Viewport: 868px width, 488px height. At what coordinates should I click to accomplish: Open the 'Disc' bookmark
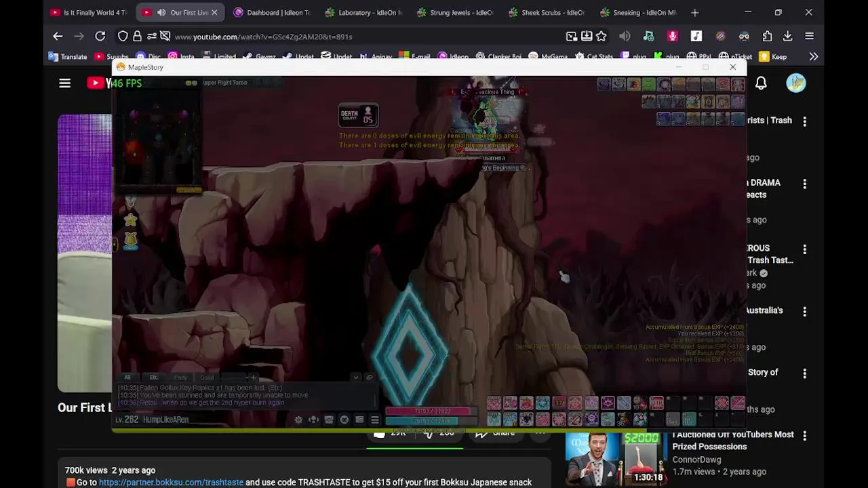[148, 57]
